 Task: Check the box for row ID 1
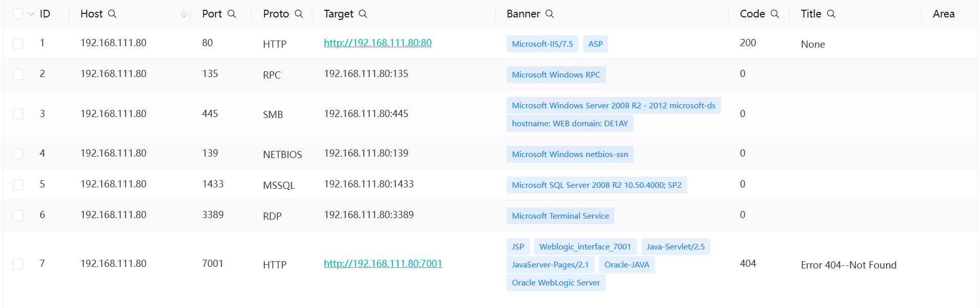pyautogui.click(x=17, y=44)
